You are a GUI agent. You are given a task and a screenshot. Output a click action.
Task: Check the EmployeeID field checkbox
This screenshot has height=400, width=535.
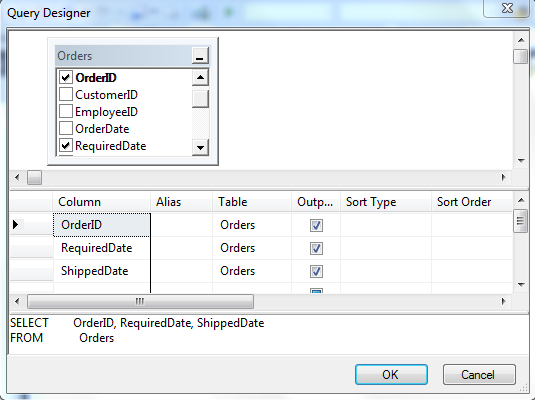66,111
